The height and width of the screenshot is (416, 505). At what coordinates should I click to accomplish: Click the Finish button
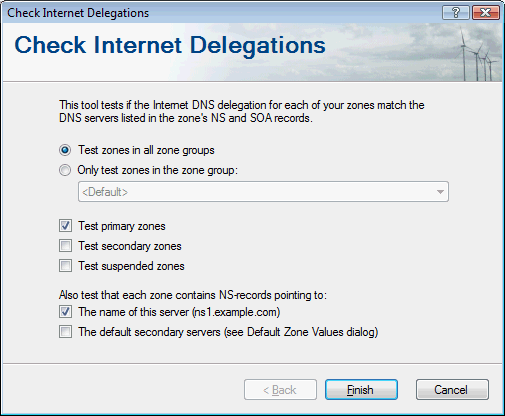coord(361,389)
